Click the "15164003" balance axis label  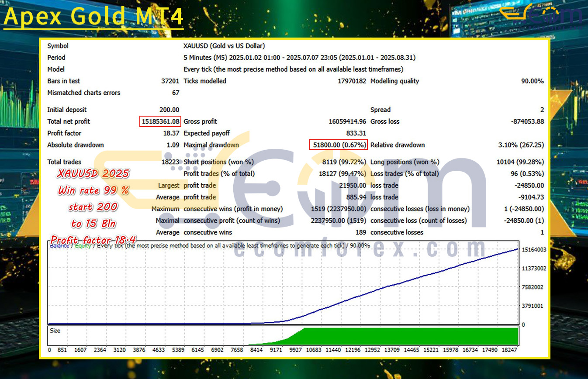coord(534,250)
